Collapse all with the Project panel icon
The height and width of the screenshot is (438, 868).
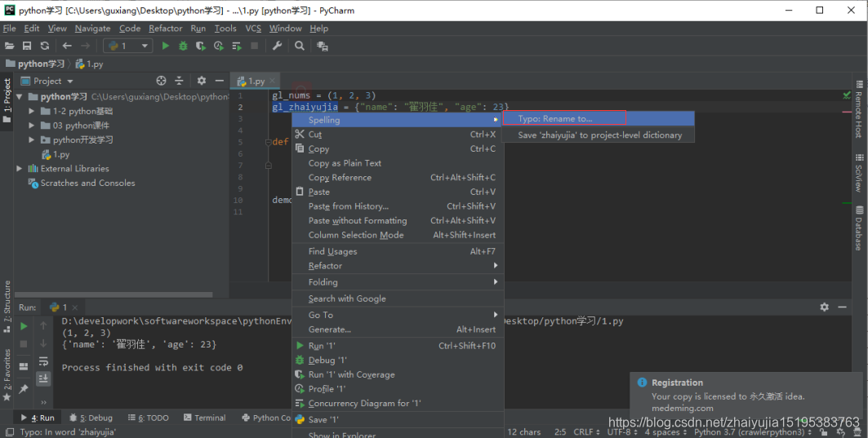(x=179, y=81)
